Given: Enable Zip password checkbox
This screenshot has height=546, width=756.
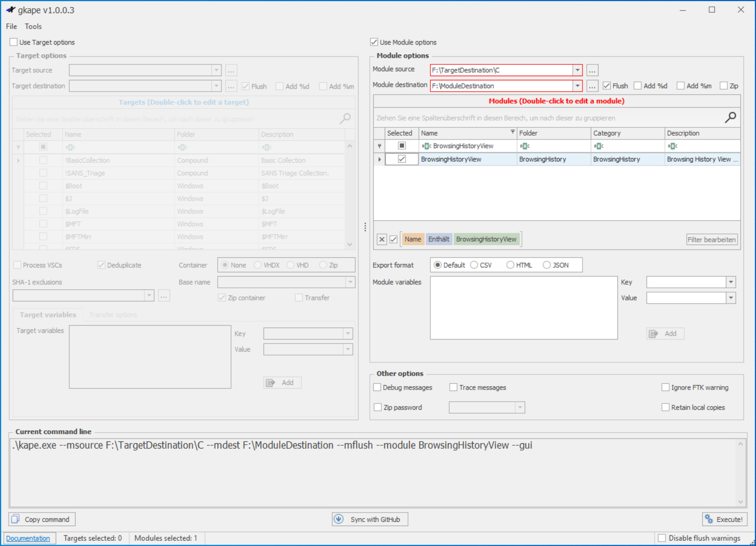Looking at the screenshot, I should [x=378, y=407].
